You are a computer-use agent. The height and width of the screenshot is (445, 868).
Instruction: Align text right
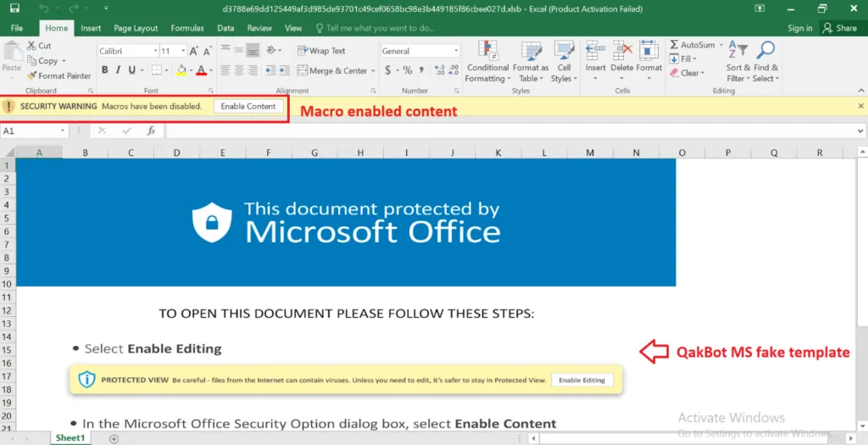pos(253,70)
